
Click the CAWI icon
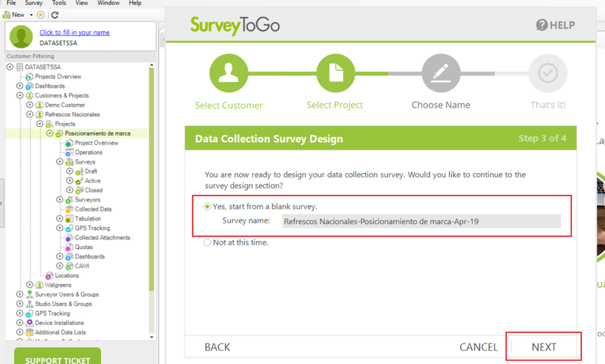point(69,266)
